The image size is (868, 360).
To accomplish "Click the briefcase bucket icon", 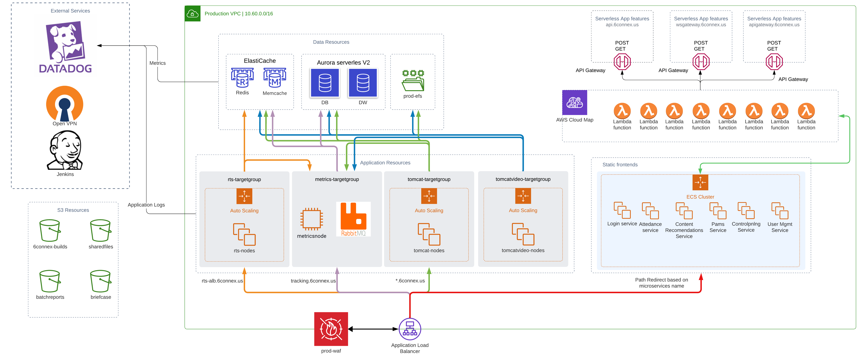I will click(x=100, y=281).
